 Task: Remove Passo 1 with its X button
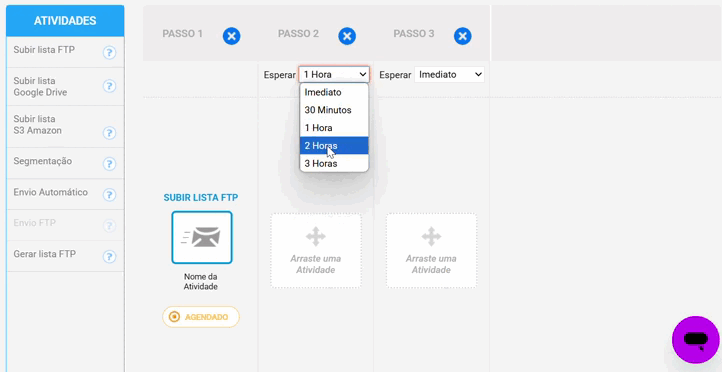[232, 36]
